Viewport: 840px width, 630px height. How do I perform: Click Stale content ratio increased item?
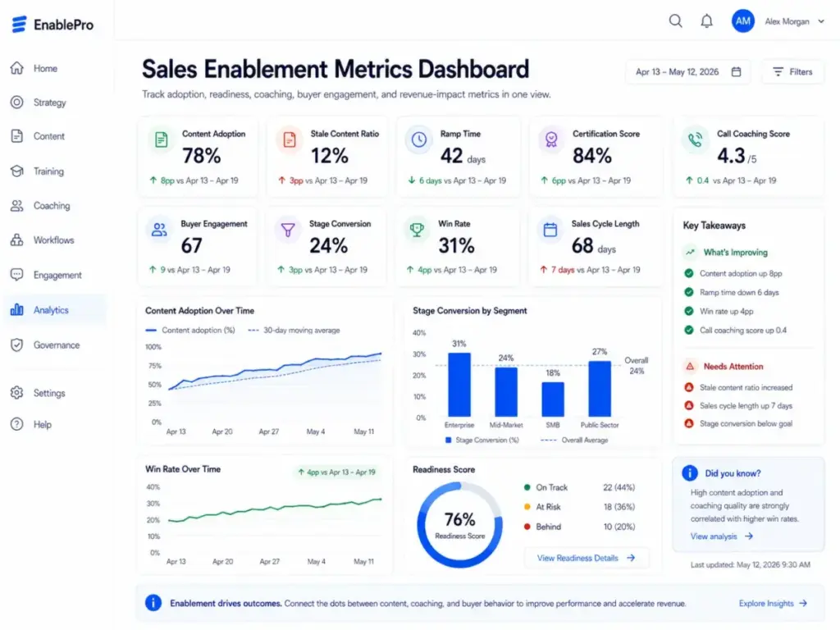(x=738, y=387)
